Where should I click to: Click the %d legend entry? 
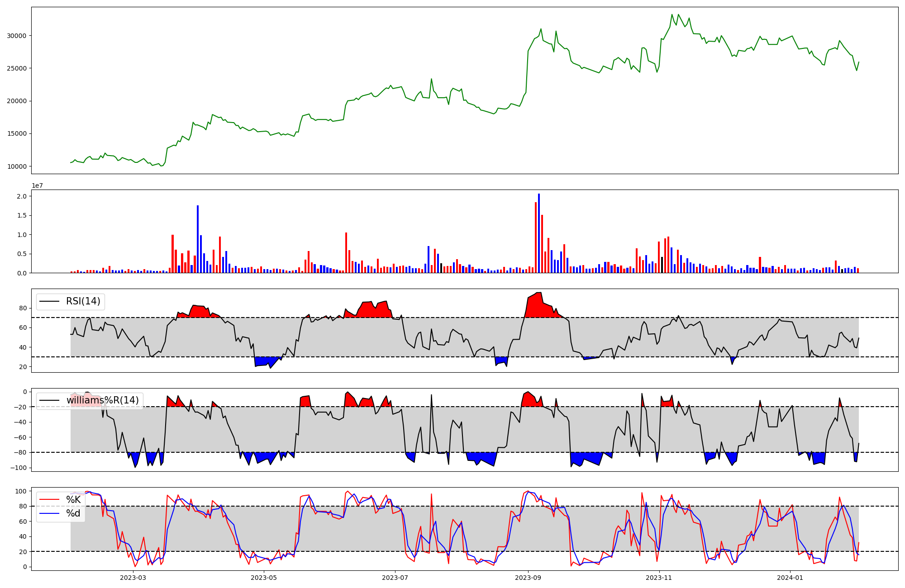[x=73, y=513]
